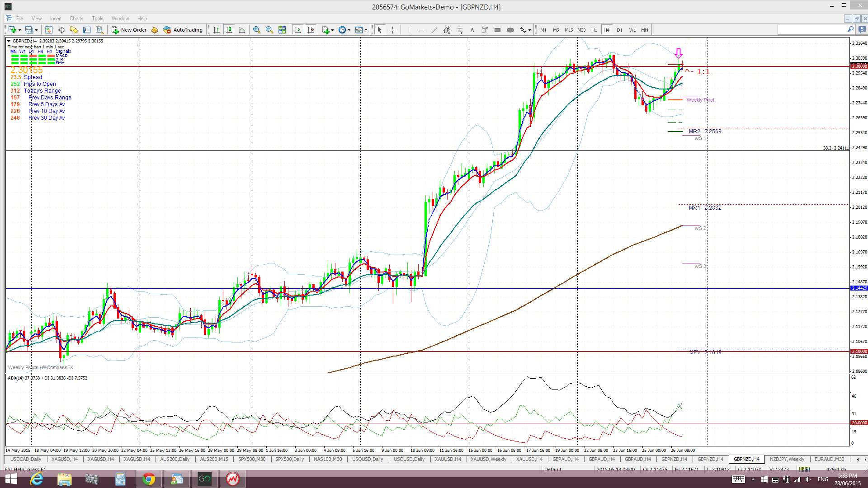Open Chrome from the Windows taskbar
The height and width of the screenshot is (488, 868).
(x=148, y=479)
